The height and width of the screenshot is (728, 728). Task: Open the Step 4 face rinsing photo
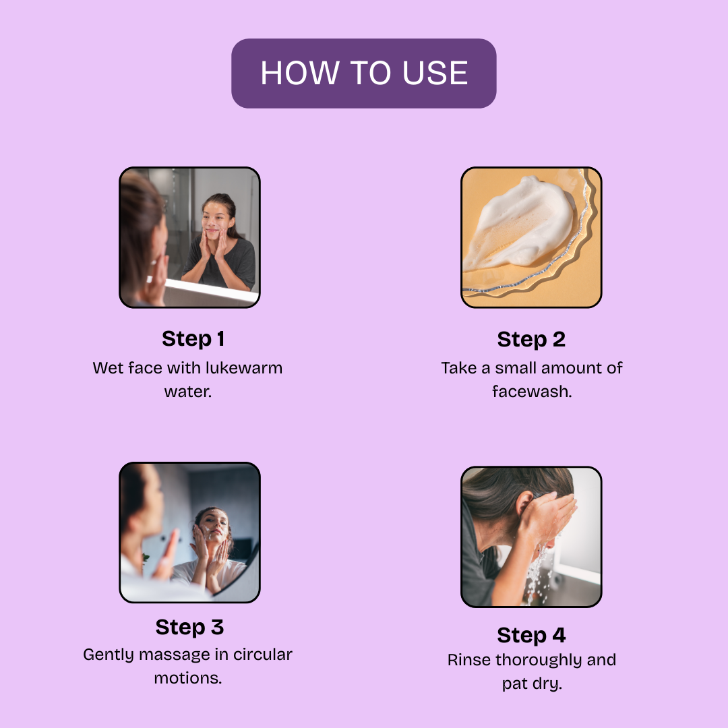531,537
